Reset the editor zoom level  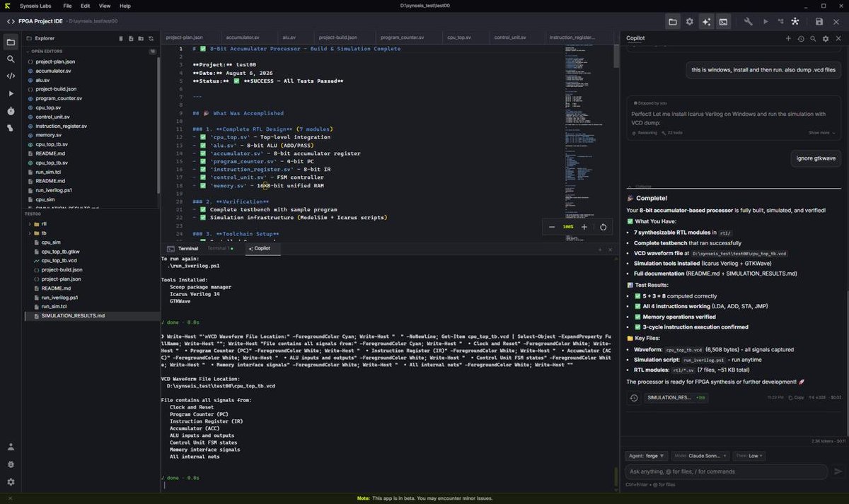tap(603, 227)
